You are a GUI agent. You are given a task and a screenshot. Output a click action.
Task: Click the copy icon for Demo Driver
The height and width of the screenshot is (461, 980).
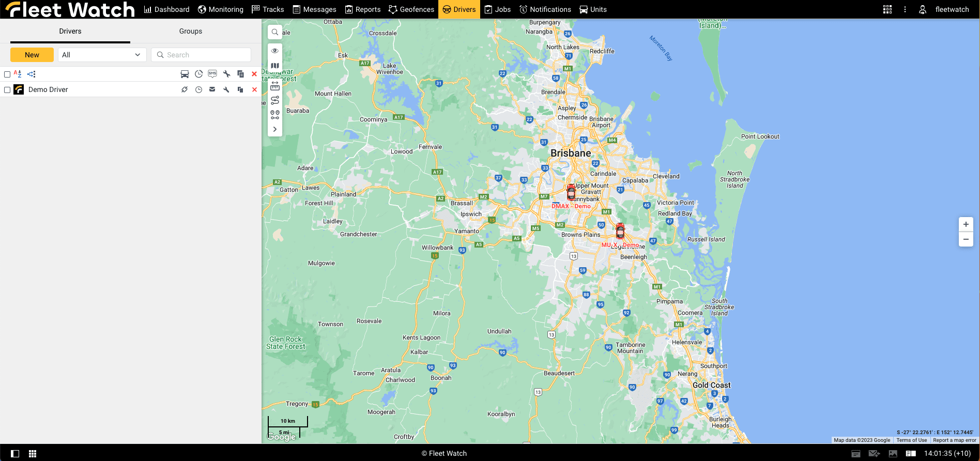pos(240,90)
